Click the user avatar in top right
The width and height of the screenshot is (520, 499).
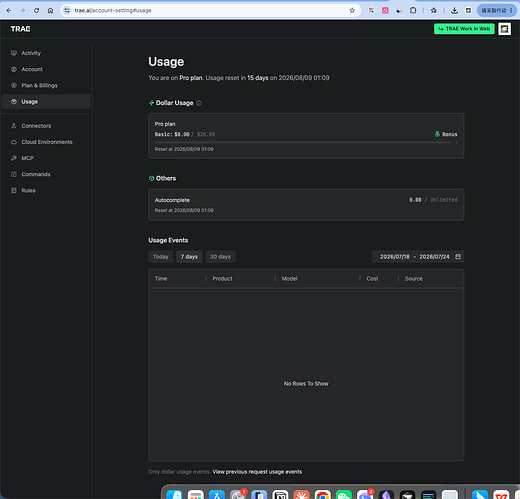(x=504, y=29)
